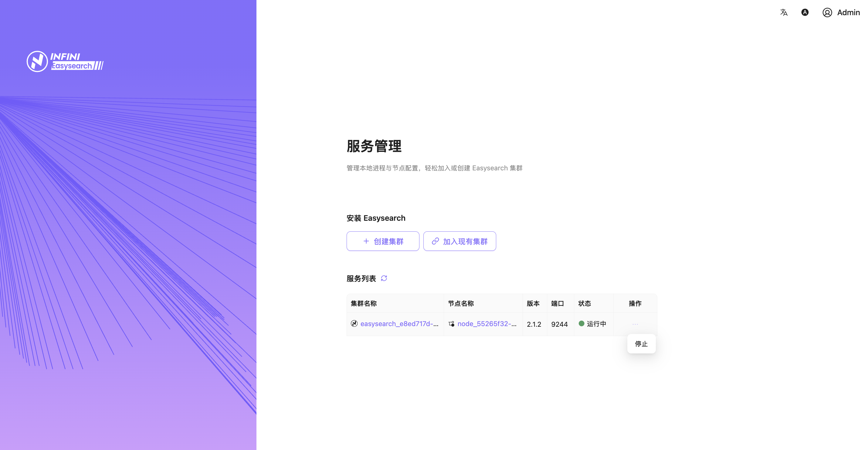Click the green running status dot
The image size is (868, 450).
(x=581, y=324)
